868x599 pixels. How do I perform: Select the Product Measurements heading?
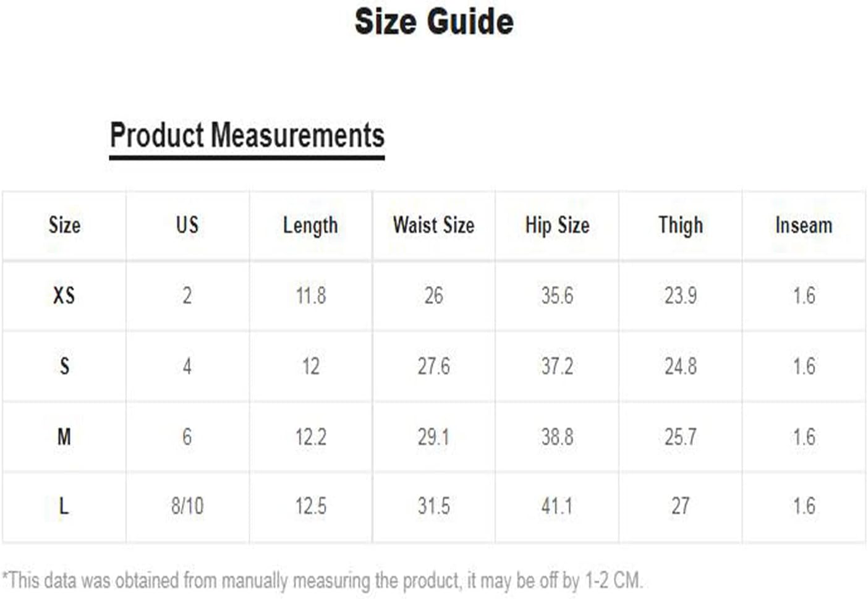247,135
